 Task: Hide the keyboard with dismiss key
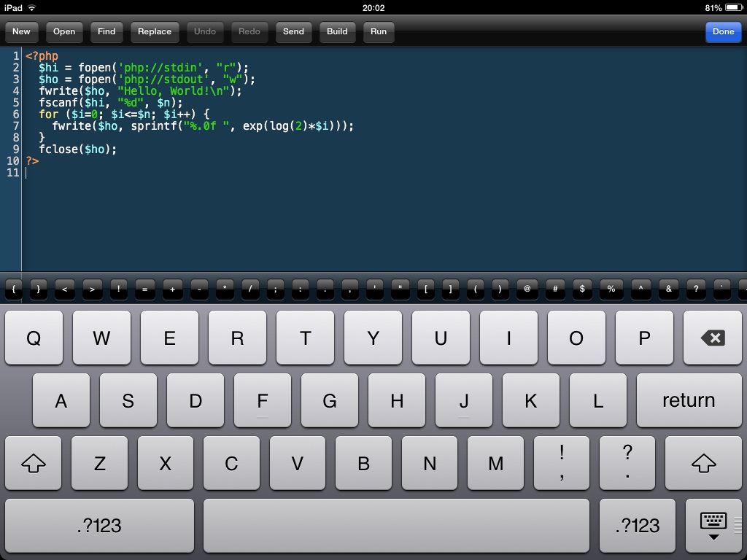(x=713, y=526)
